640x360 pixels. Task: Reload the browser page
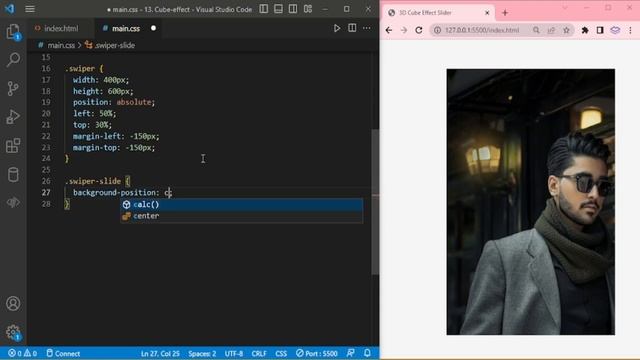(x=419, y=30)
